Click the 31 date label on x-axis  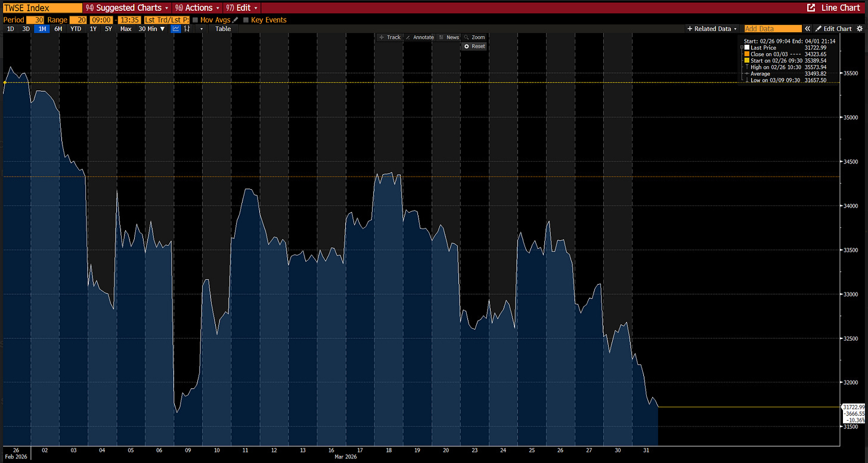click(646, 450)
